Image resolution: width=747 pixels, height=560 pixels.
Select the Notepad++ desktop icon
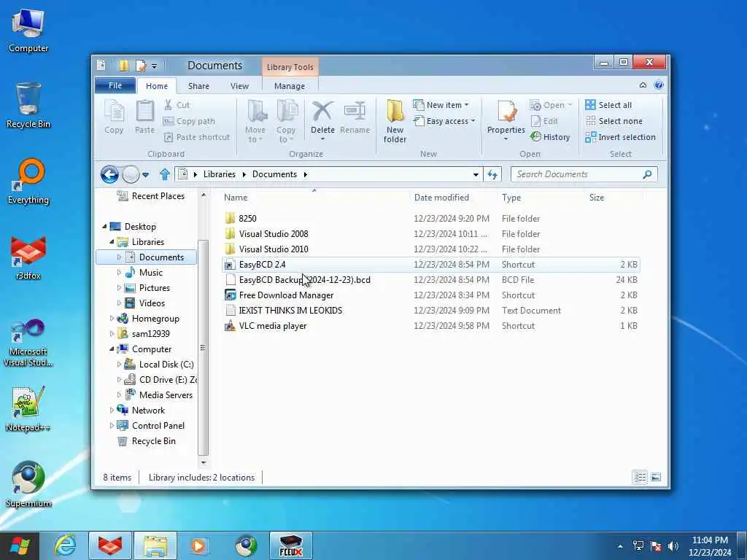(x=28, y=408)
